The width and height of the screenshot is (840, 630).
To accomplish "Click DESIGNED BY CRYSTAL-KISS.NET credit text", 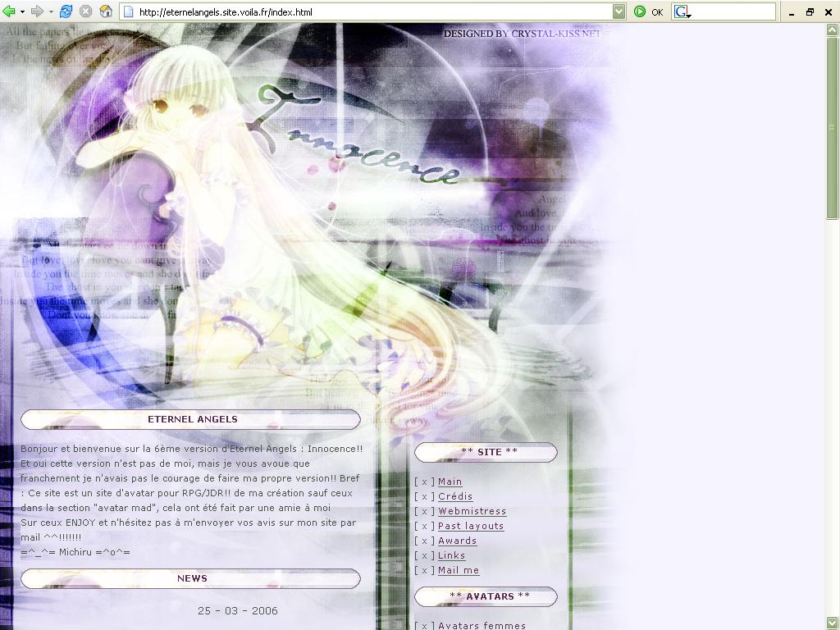I will 523,33.
